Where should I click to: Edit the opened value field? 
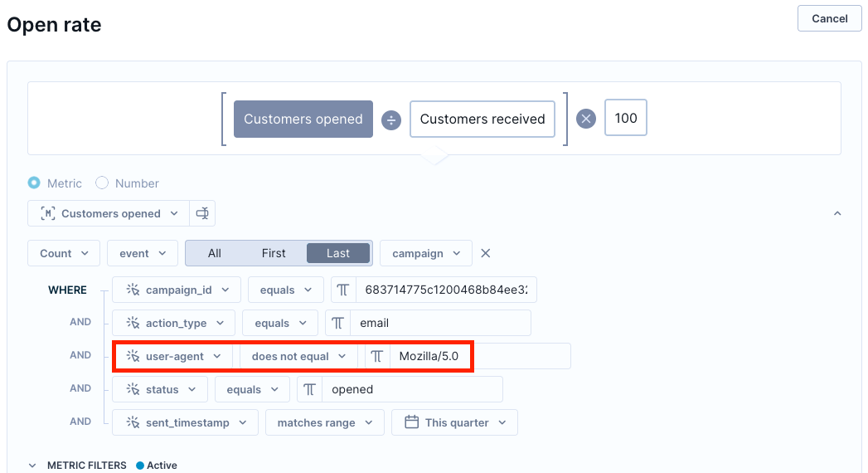click(413, 389)
